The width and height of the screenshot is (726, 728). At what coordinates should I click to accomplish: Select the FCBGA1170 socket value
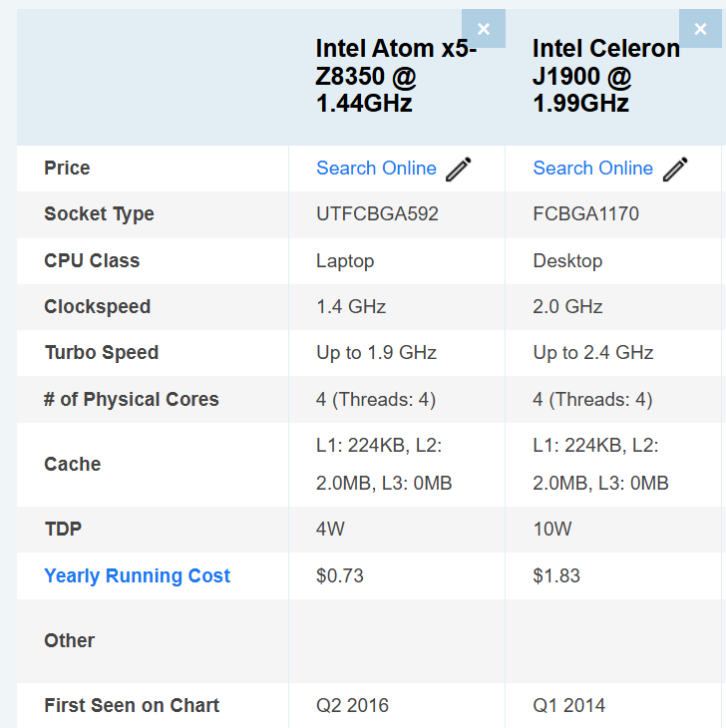click(585, 214)
